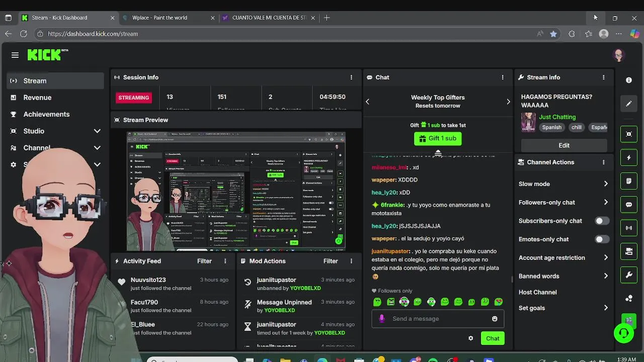Click the Spanish tag
Viewport: 644px width, 362px height.
pyautogui.click(x=552, y=127)
